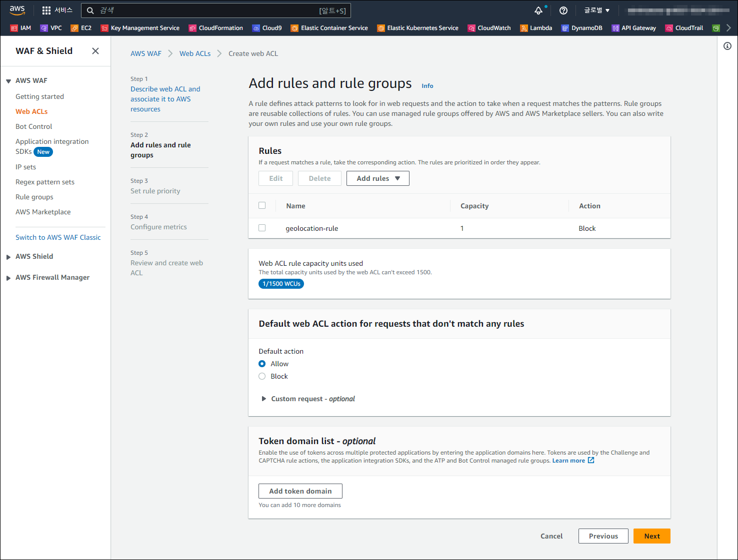738x560 pixels.
Task: Click the Cancel button
Action: (x=551, y=536)
